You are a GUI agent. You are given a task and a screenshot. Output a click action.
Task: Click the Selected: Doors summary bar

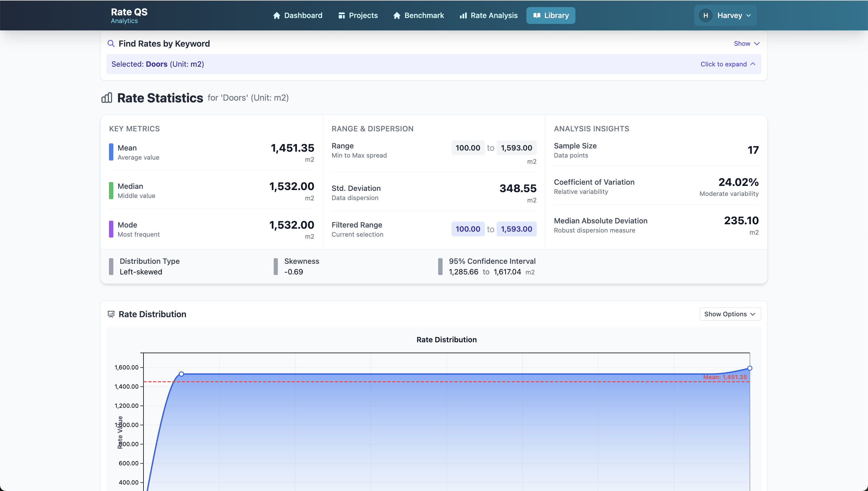pyautogui.click(x=433, y=64)
